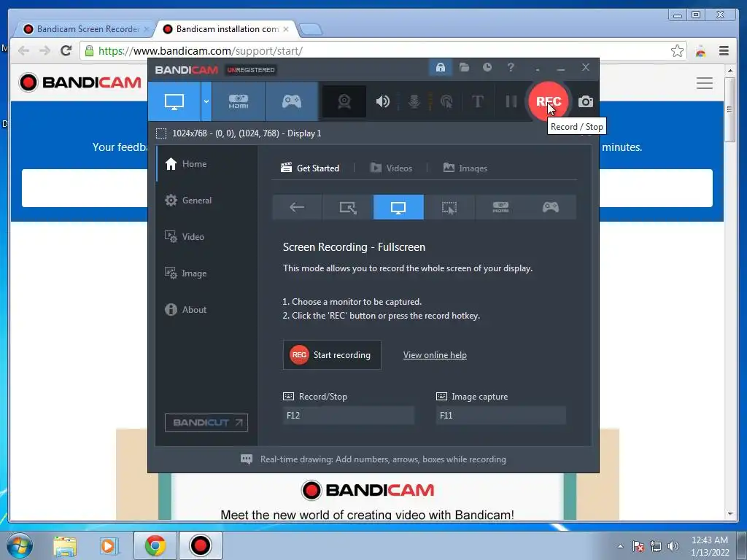
Task: Switch to Bandicam installation browser tab
Action: click(x=227, y=29)
